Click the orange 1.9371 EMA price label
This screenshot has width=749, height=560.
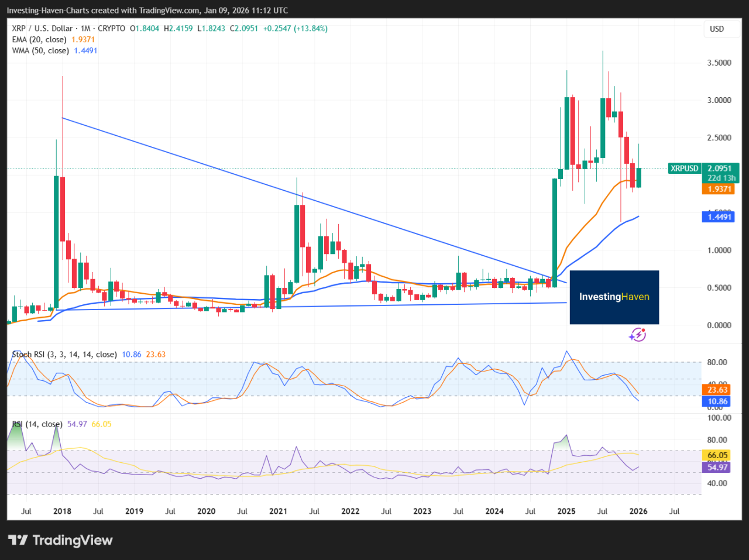(x=719, y=189)
